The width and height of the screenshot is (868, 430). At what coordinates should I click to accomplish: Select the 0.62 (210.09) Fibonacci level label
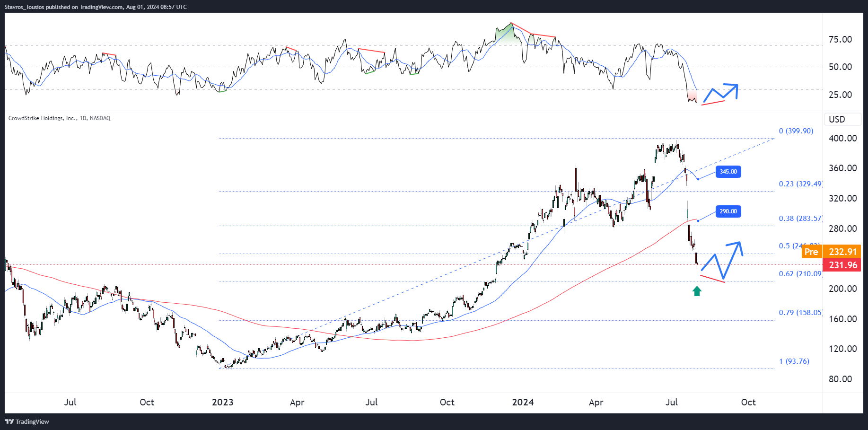tap(800, 274)
